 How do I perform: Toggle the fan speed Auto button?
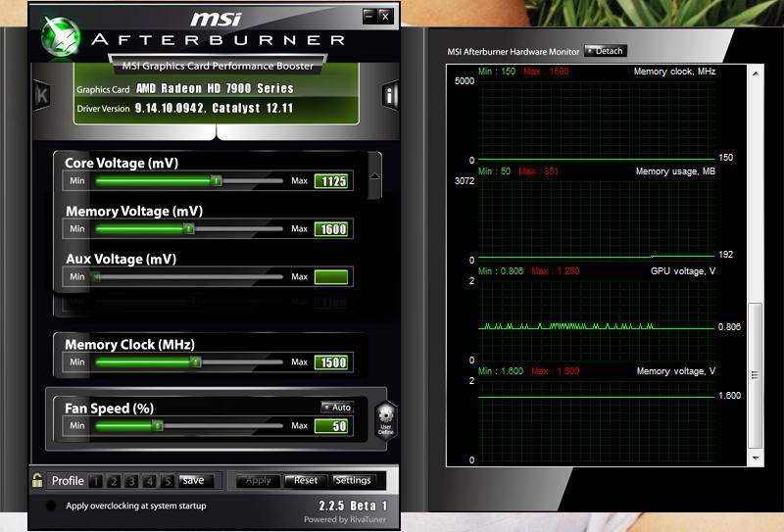[337, 407]
